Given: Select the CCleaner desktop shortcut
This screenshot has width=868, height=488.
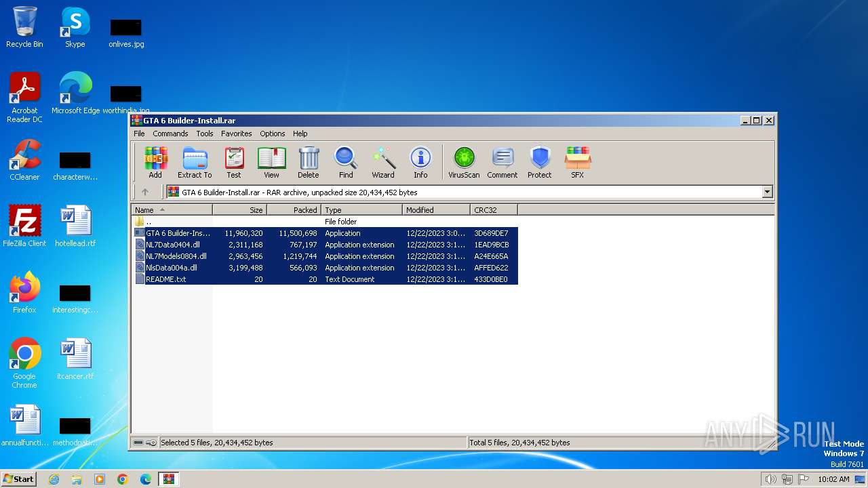Looking at the screenshot, I should (x=24, y=161).
